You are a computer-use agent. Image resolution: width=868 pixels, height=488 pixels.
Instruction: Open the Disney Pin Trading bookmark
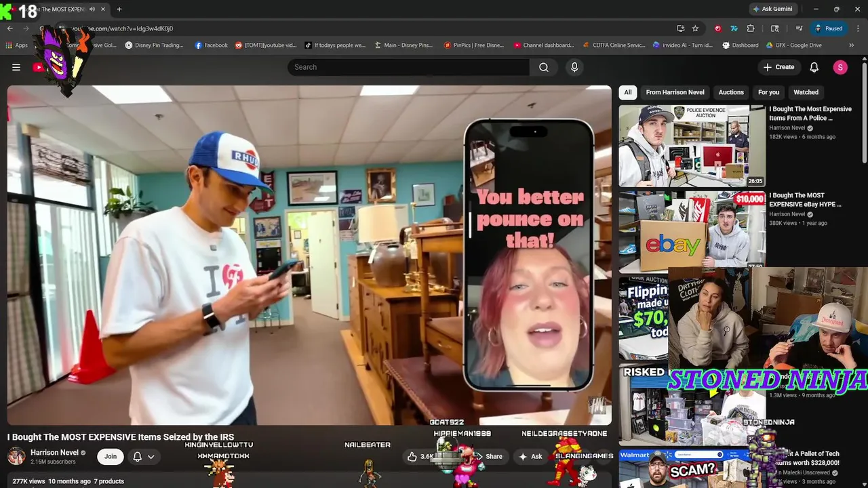pos(155,45)
